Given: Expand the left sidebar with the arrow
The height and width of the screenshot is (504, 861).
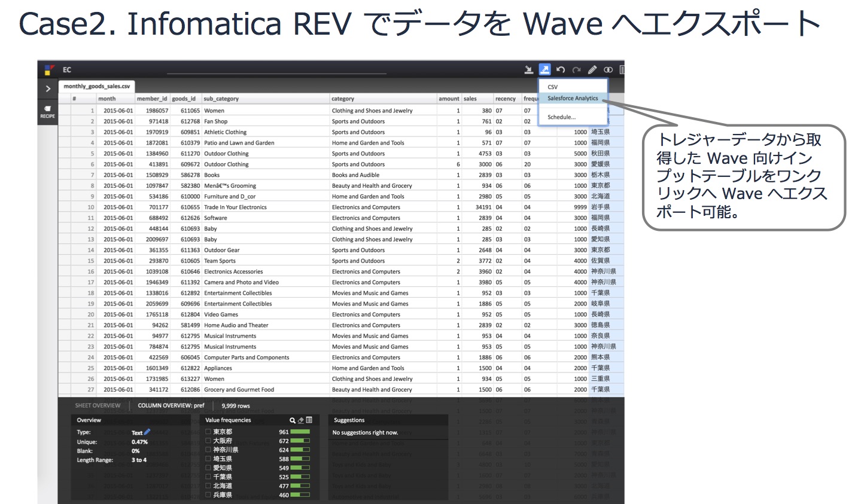Looking at the screenshot, I should pyautogui.click(x=48, y=88).
